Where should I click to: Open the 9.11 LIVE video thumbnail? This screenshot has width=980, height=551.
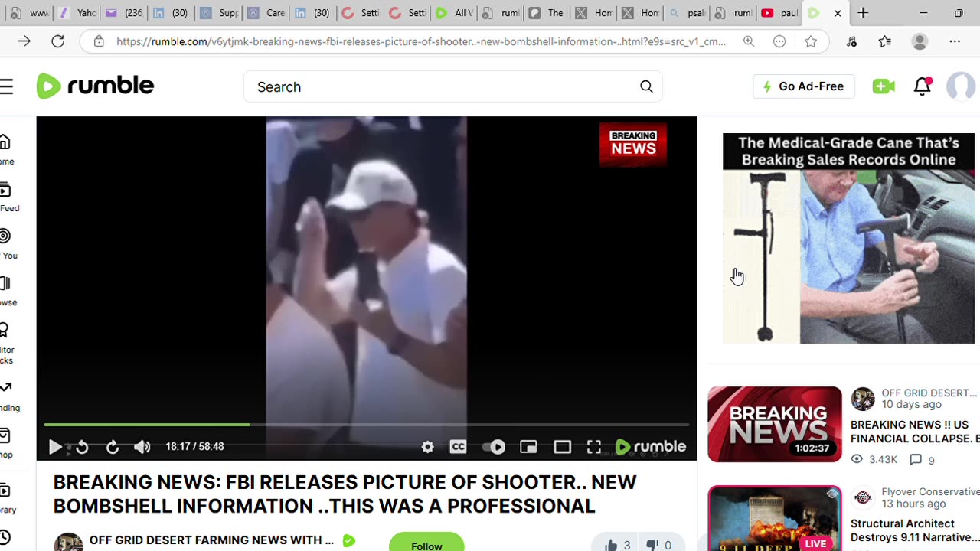tap(774, 518)
